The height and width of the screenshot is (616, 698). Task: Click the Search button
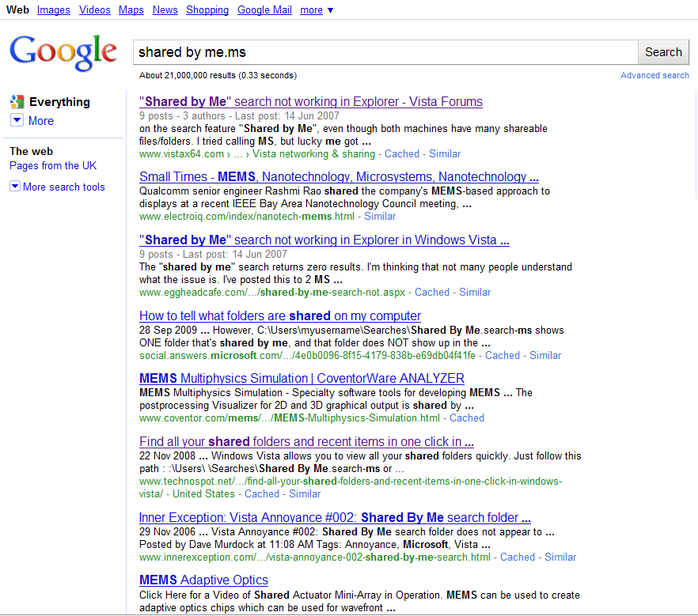[x=663, y=52]
